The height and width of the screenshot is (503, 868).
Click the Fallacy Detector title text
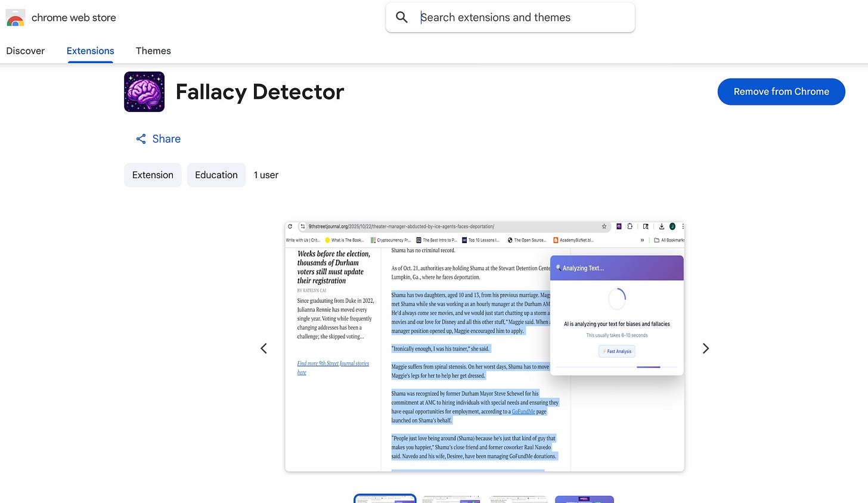[x=260, y=92]
